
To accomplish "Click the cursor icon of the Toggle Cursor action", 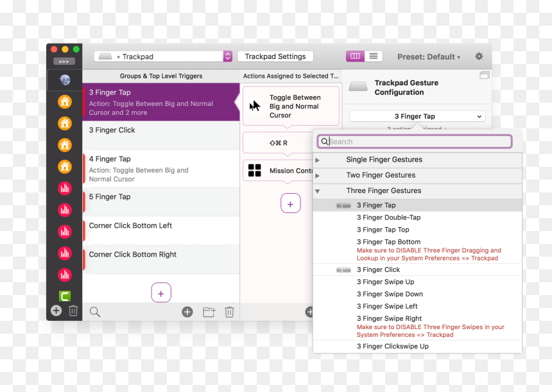I will tap(255, 106).
